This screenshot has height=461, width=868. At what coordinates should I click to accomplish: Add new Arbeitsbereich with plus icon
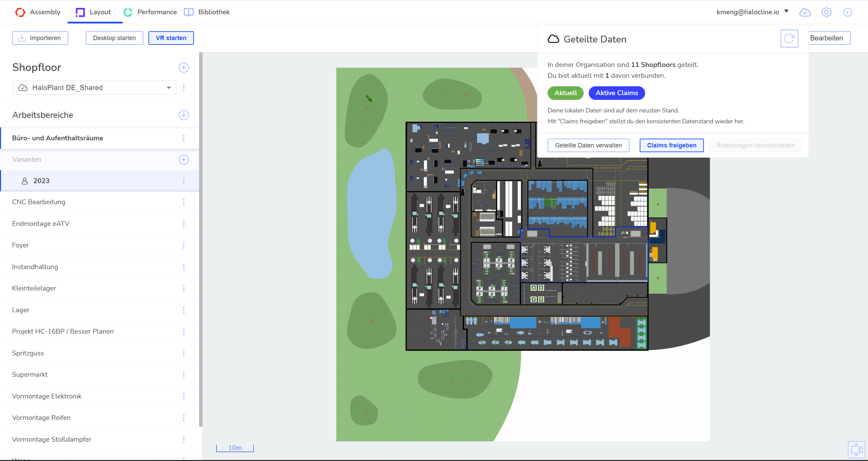184,115
